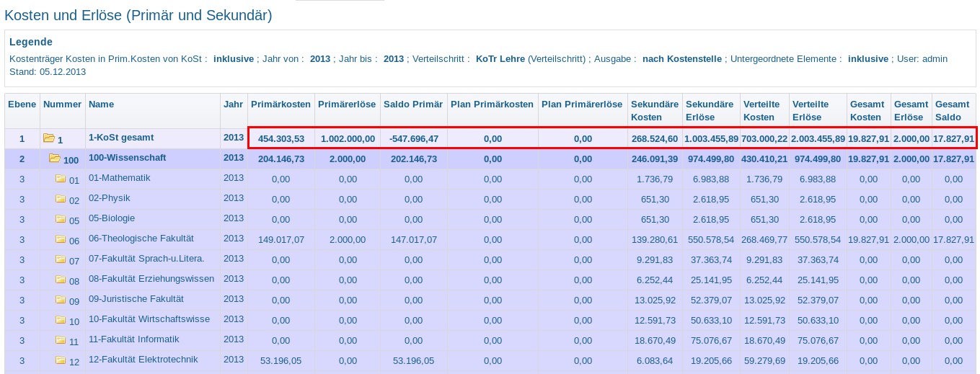Open the 02-Physik name link
Screen dimensions: 980x374
tap(110, 197)
